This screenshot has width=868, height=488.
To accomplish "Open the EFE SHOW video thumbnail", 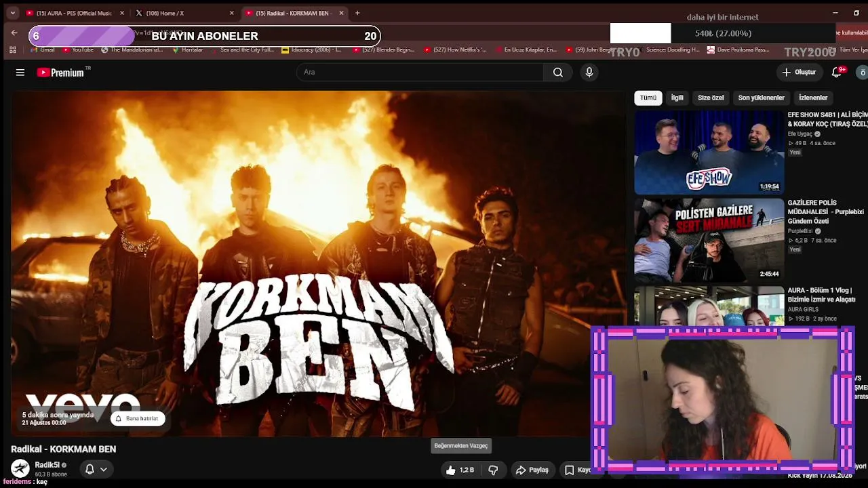I will click(x=709, y=152).
